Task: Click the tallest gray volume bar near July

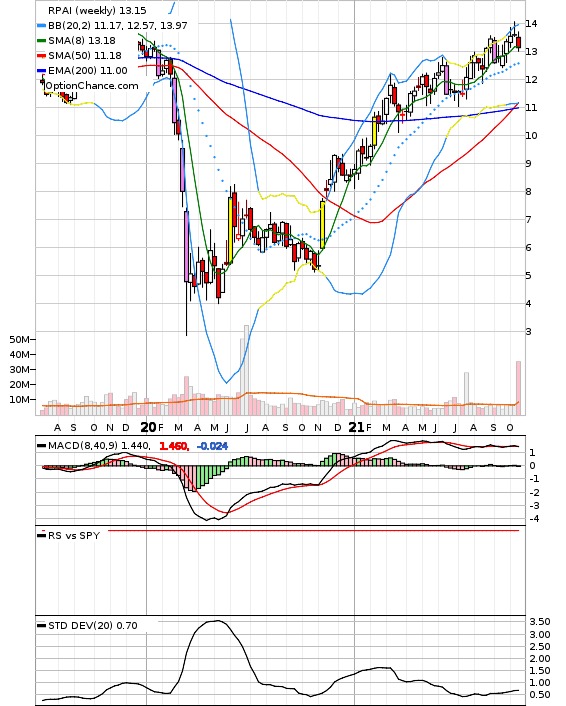Action: pyautogui.click(x=246, y=370)
